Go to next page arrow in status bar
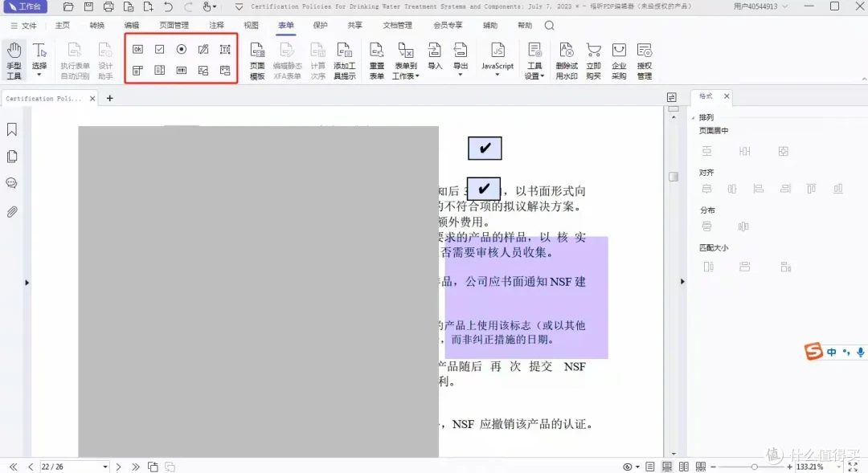The image size is (868, 473). tap(118, 467)
